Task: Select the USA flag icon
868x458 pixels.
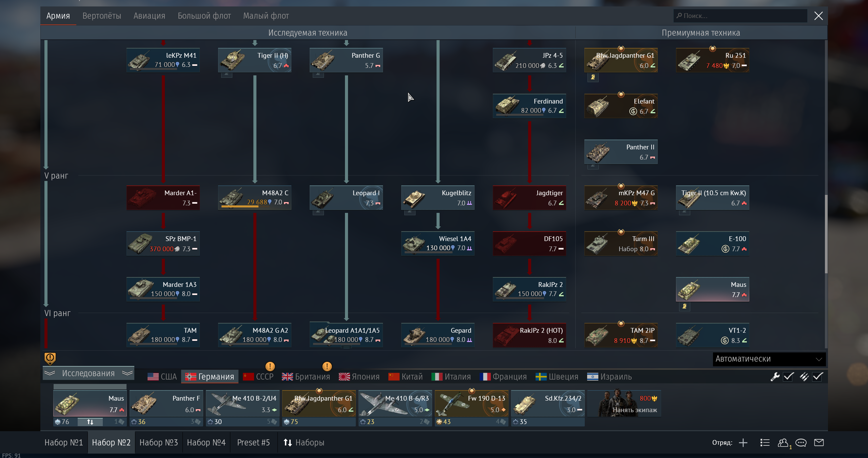Action: tap(153, 377)
